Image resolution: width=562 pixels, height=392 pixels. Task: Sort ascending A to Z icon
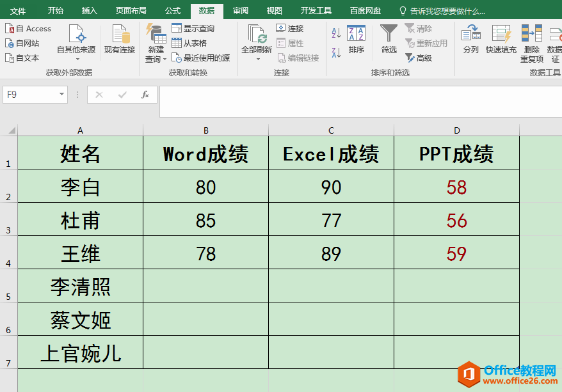tap(336, 33)
